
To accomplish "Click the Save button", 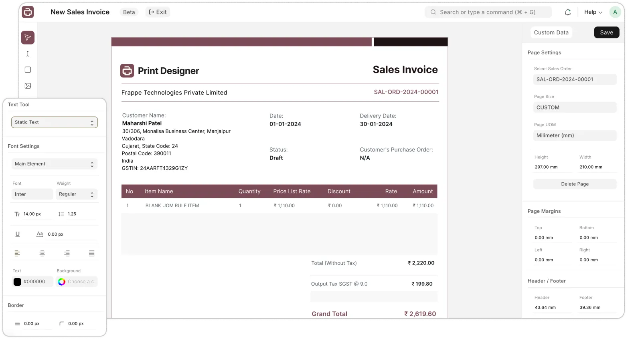I will pos(606,32).
